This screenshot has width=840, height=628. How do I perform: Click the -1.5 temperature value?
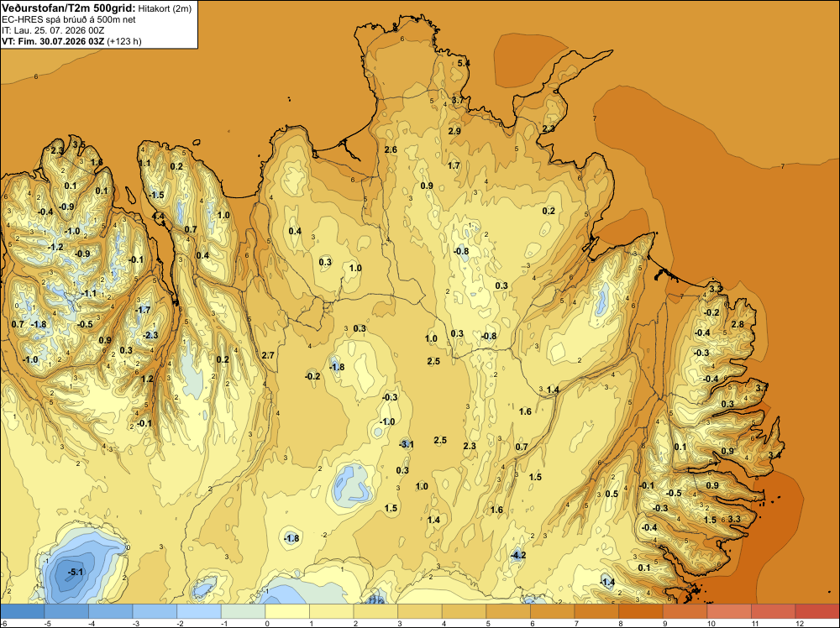(x=156, y=195)
